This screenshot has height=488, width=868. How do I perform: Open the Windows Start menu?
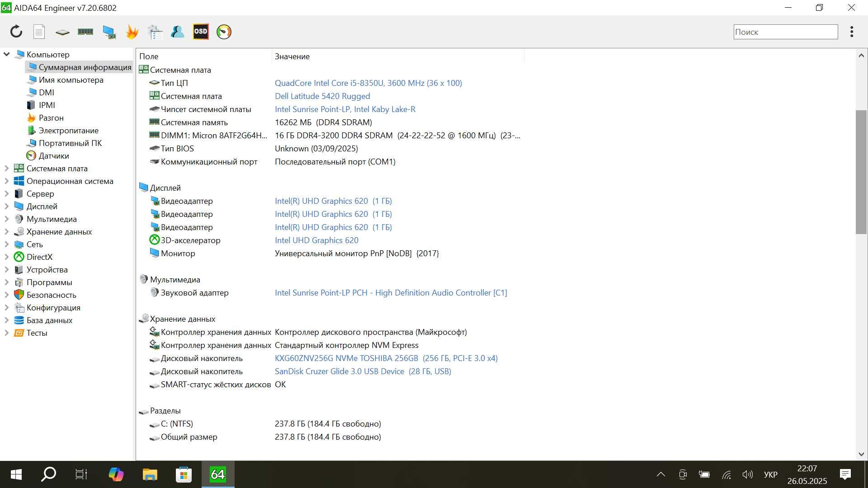pos(16,474)
